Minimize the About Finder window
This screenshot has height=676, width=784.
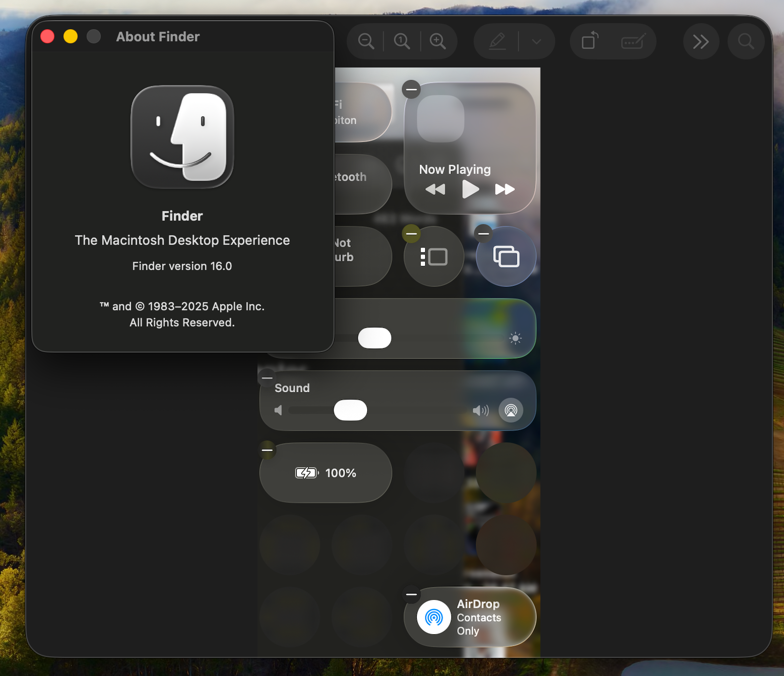71,36
